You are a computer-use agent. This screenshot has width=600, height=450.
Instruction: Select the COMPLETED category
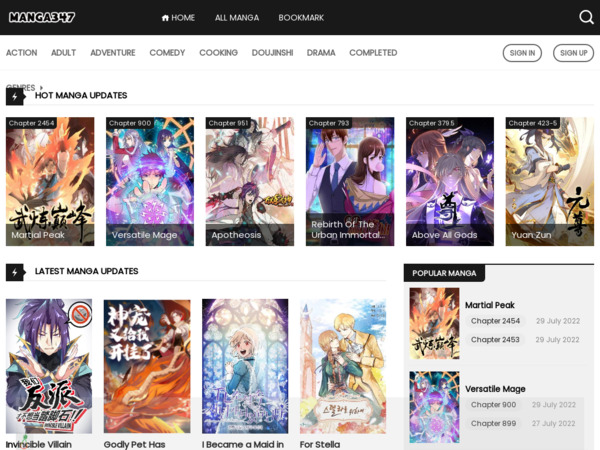(373, 53)
